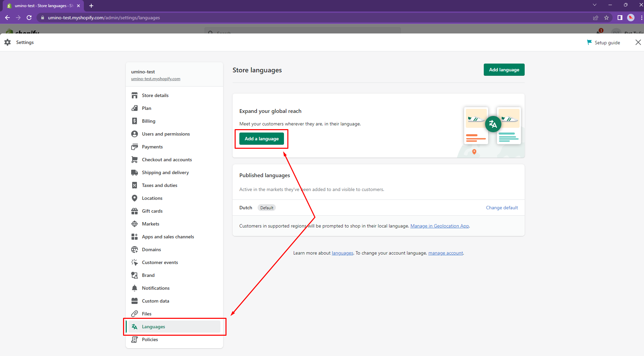Select Languages in the settings sidebar
Image resolution: width=644 pixels, height=356 pixels.
tap(153, 327)
